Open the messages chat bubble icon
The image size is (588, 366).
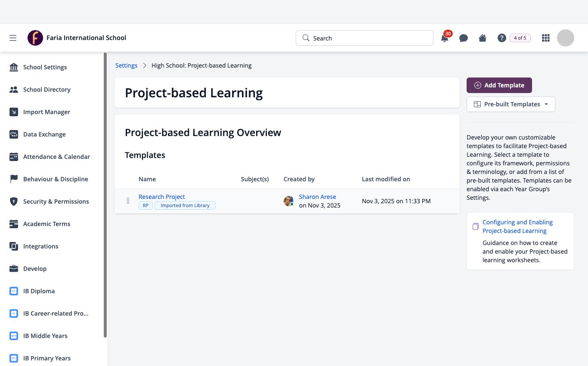click(x=464, y=38)
